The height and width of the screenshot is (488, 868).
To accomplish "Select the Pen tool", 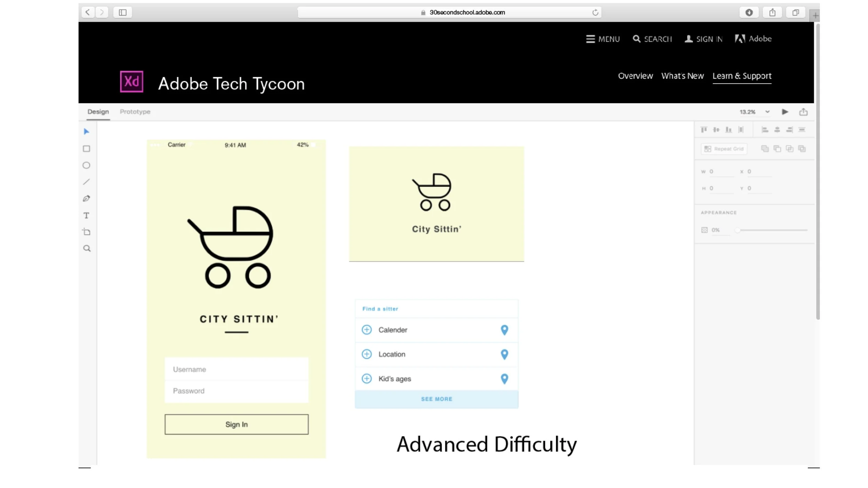I will click(x=86, y=199).
